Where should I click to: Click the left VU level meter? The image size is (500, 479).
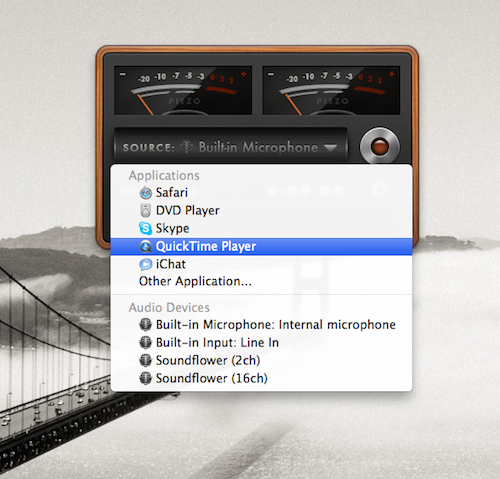pyautogui.click(x=183, y=91)
